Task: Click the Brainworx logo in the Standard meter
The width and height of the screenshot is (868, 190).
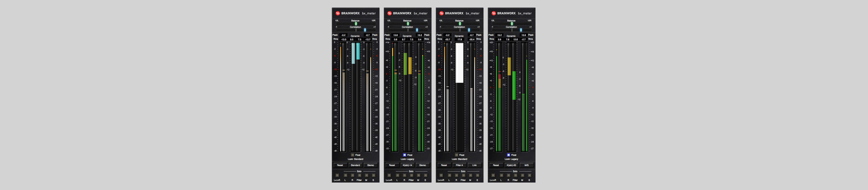Action: 338,13
